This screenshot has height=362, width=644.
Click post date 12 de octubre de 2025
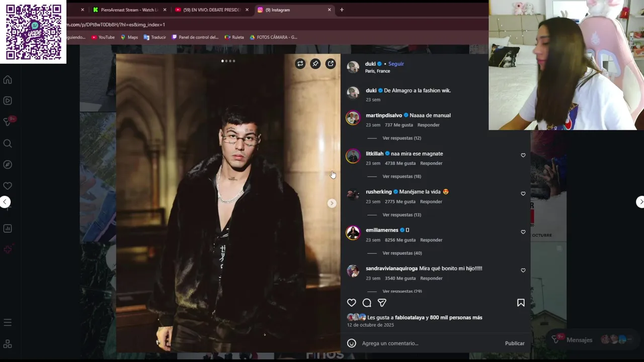tap(370, 325)
